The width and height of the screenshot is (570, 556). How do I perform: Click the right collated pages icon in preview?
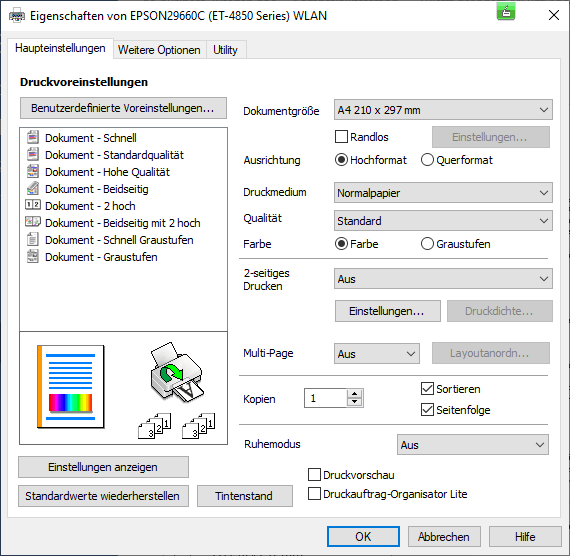[x=198, y=426]
